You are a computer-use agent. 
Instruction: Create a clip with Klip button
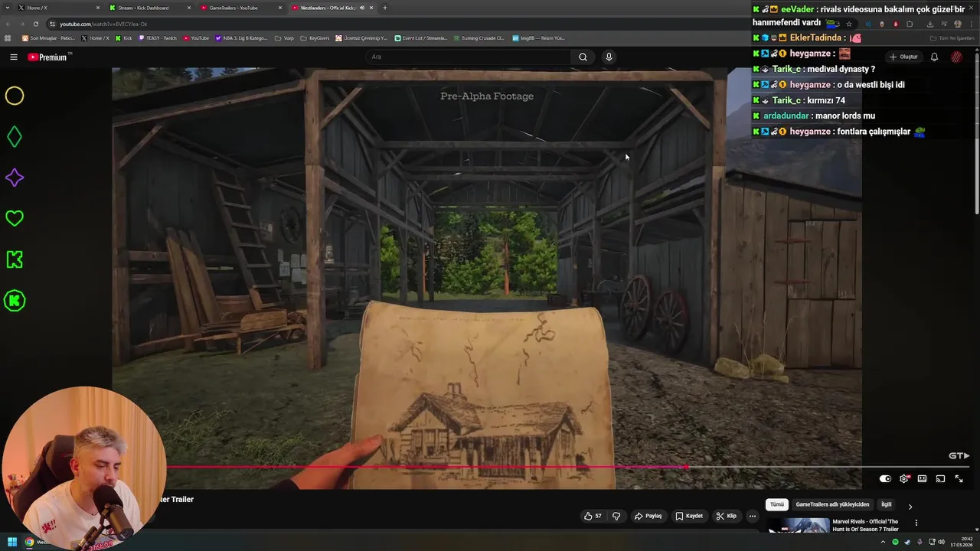click(726, 516)
